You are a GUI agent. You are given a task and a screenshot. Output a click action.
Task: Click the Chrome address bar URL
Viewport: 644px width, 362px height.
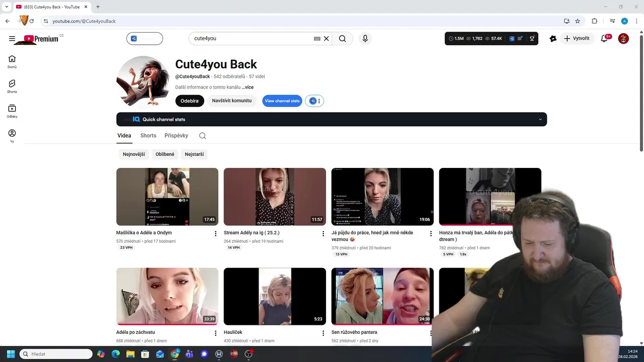pos(84,21)
